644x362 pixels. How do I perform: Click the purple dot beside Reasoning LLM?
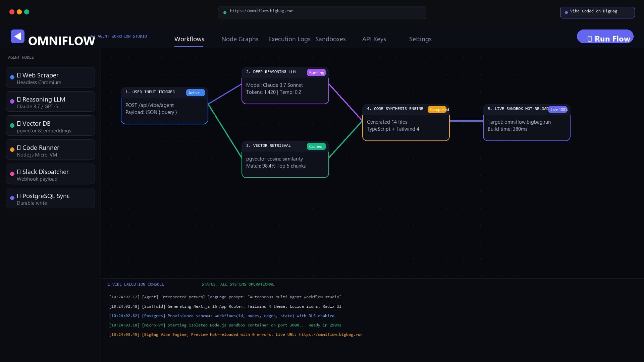[x=12, y=101]
